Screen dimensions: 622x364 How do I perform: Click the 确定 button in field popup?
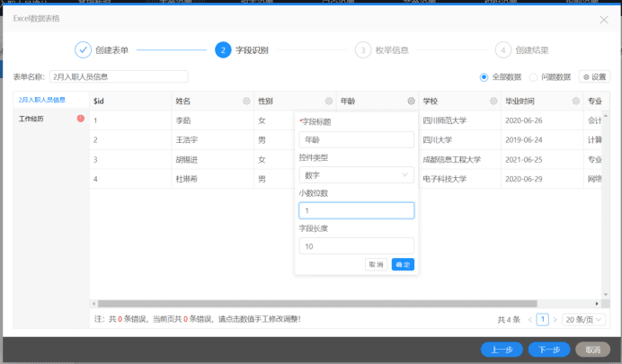pyautogui.click(x=403, y=264)
